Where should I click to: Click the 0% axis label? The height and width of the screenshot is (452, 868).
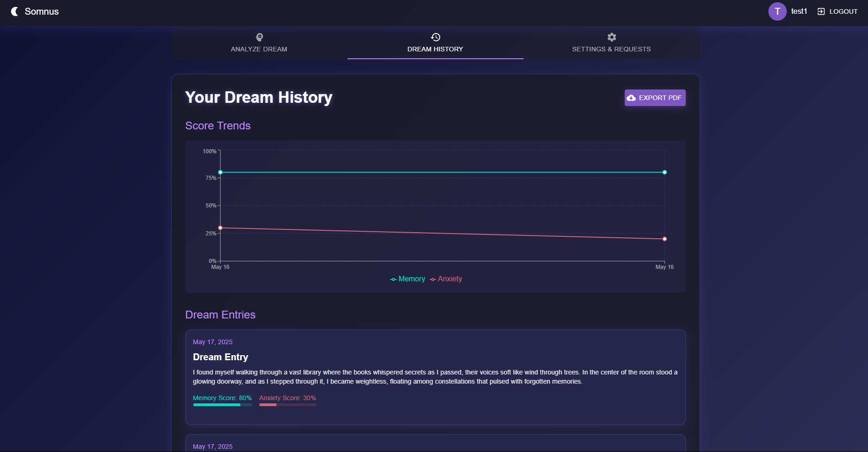pyautogui.click(x=213, y=261)
